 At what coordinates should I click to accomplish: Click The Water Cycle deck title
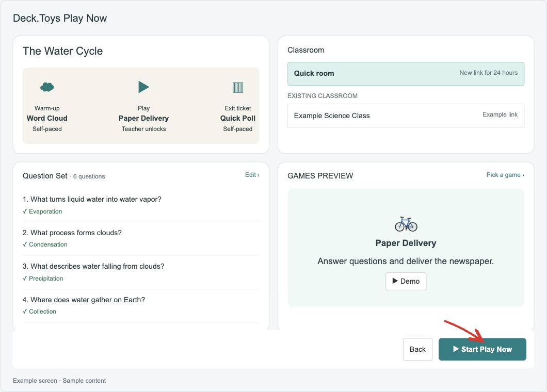point(63,51)
